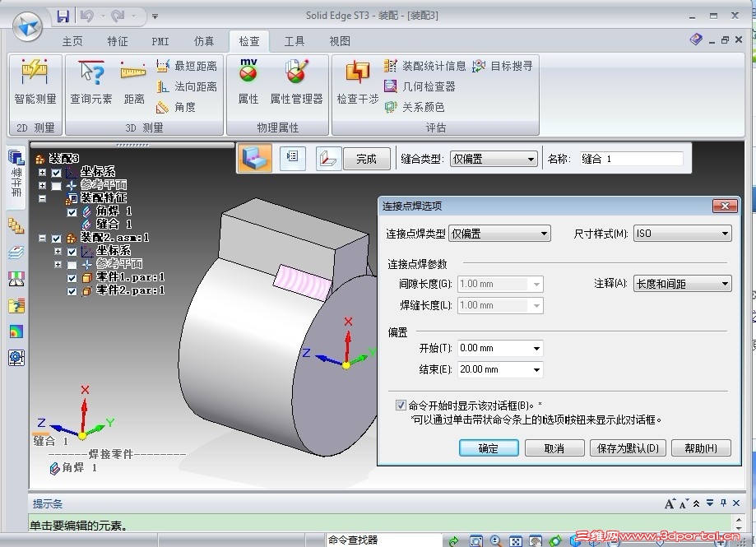Open 装配统计信息 assembly statistics
Viewport: 756px width, 547px height.
pyautogui.click(x=424, y=66)
